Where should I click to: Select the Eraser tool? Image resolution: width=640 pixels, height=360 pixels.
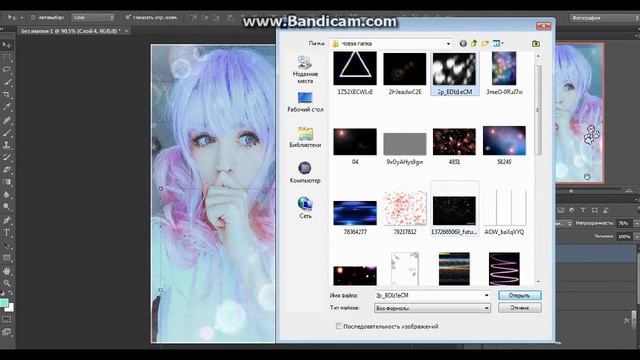click(7, 170)
